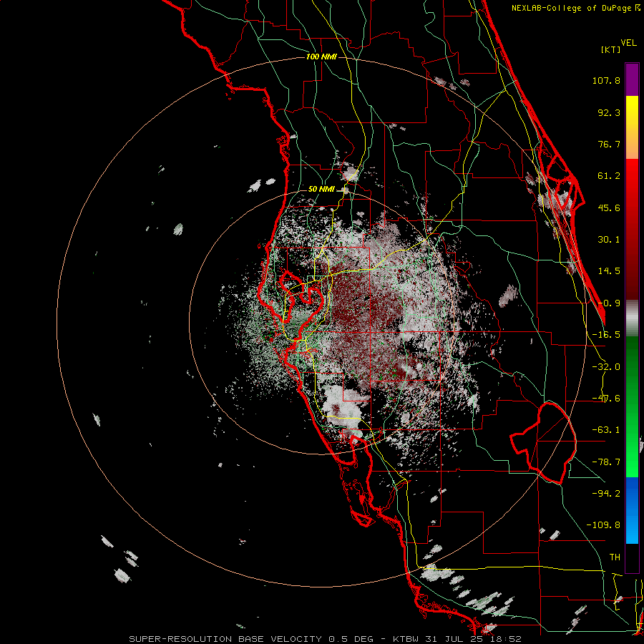
Task: Select the -109.8 velocity scale value
Action: tap(603, 525)
